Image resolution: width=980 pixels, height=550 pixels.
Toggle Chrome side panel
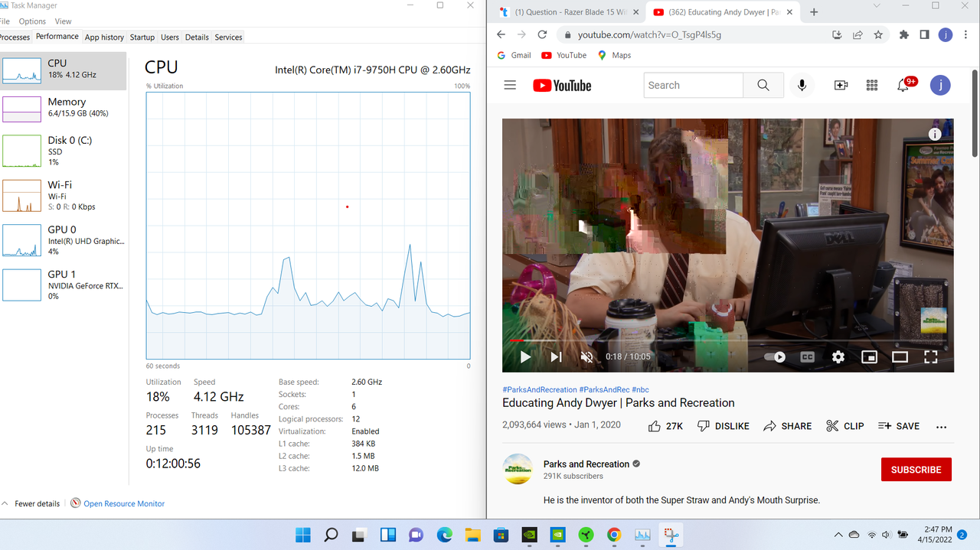925,34
